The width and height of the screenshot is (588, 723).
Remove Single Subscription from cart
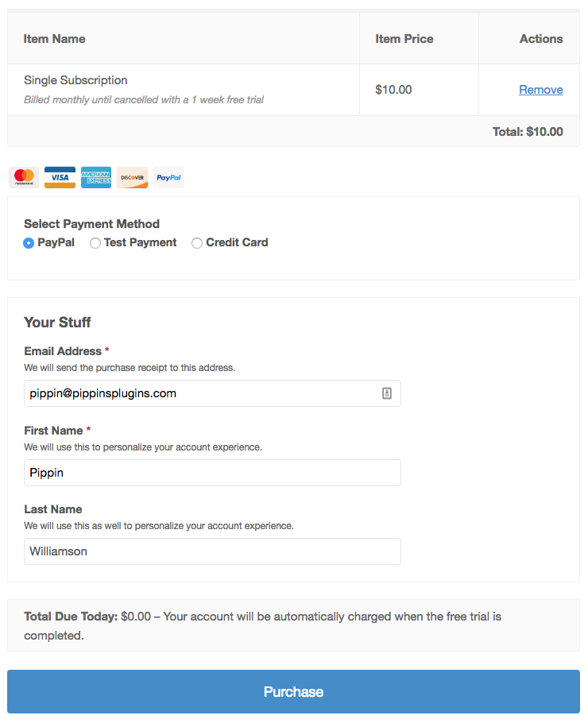pos(541,90)
